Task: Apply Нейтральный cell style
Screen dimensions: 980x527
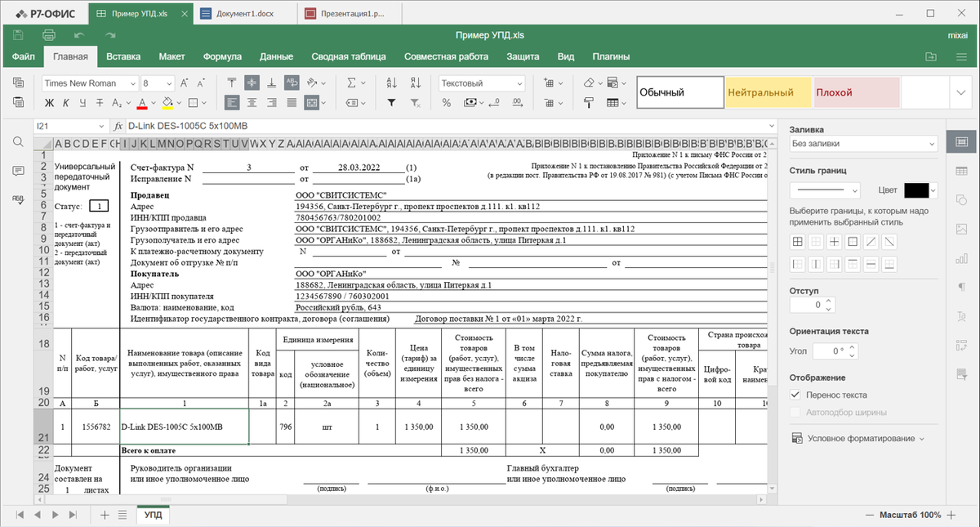Action: pyautogui.click(x=768, y=92)
